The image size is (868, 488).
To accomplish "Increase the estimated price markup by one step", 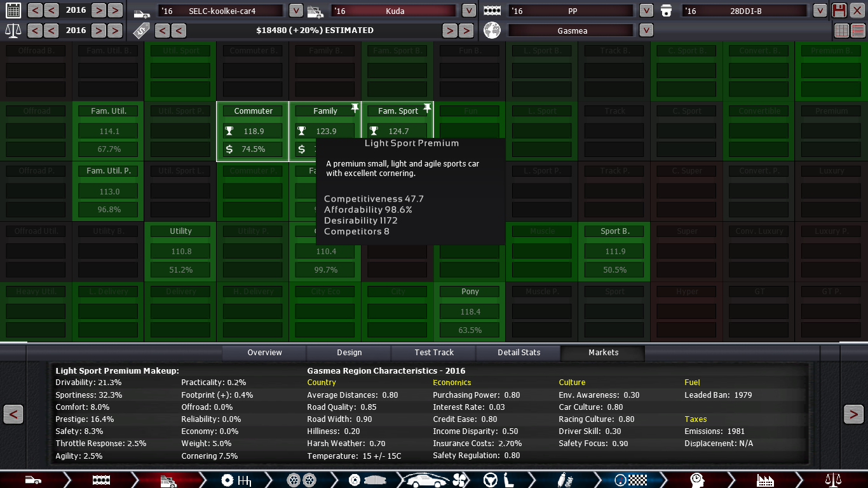I will tap(450, 30).
